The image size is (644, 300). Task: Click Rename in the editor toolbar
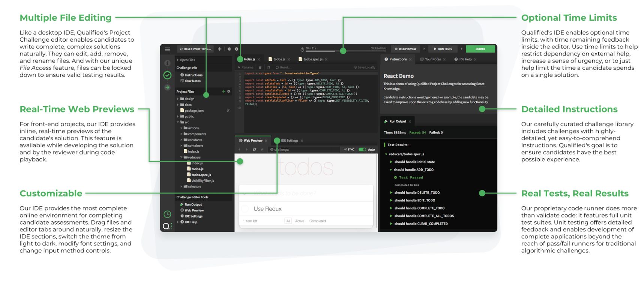tap(246, 67)
